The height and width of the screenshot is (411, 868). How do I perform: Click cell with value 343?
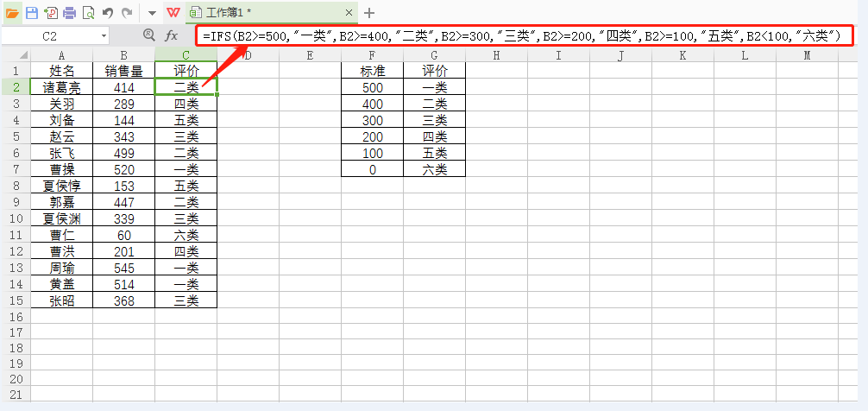point(123,136)
